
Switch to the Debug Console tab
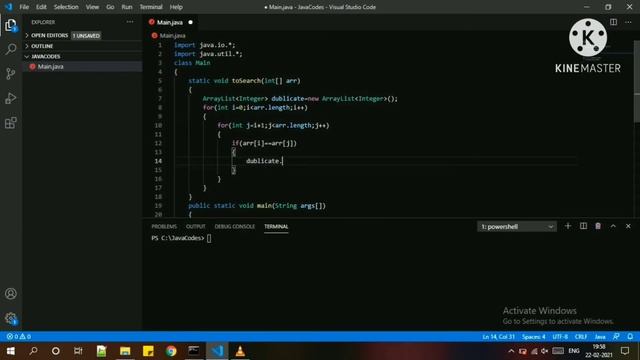coord(235,227)
